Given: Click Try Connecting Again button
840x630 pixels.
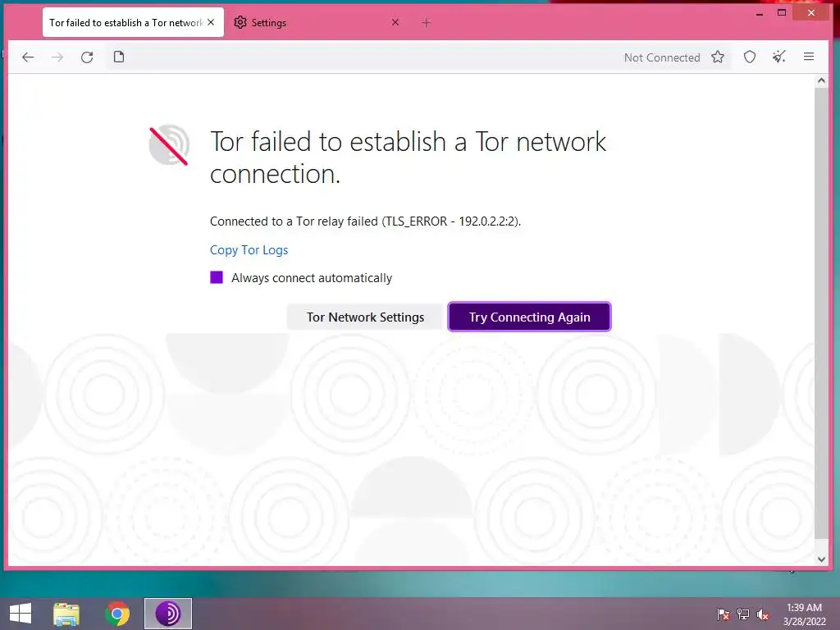Looking at the screenshot, I should coord(529,317).
